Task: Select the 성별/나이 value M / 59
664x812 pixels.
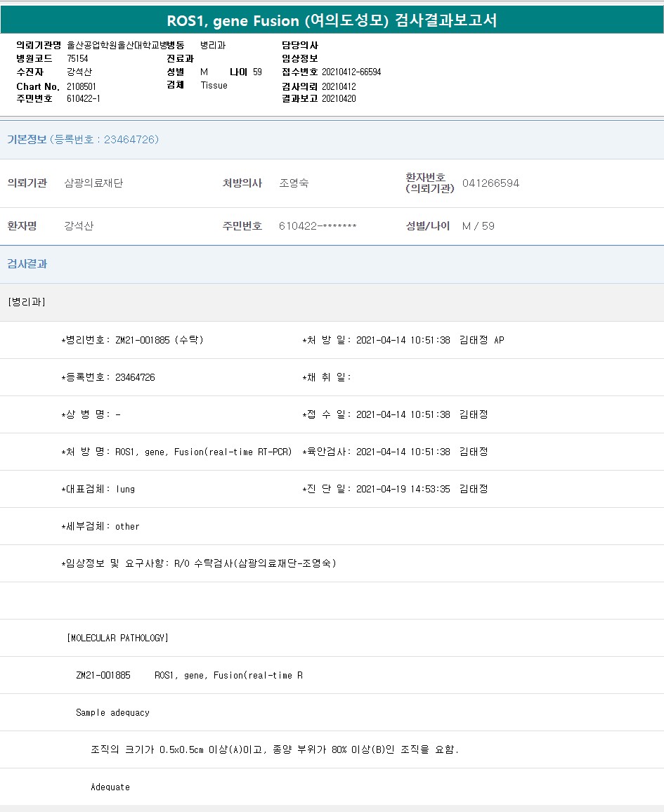Action: (478, 226)
